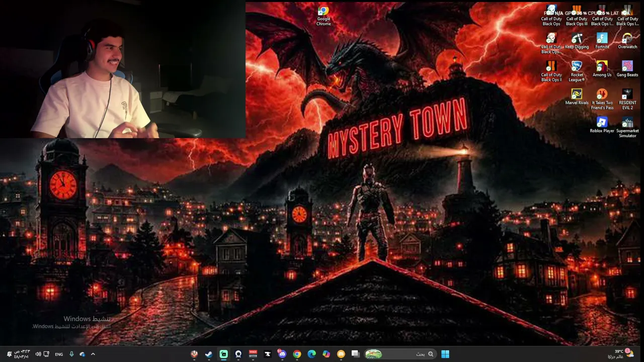Open Google Chrome from the taskbar
The height and width of the screenshot is (362, 644).
pyautogui.click(x=297, y=354)
